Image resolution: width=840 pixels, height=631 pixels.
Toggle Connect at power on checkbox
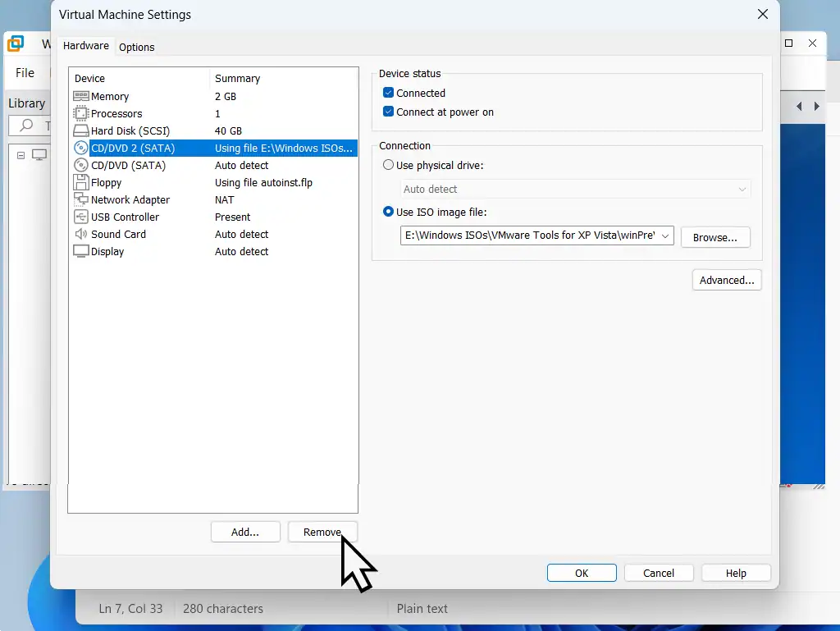click(388, 112)
